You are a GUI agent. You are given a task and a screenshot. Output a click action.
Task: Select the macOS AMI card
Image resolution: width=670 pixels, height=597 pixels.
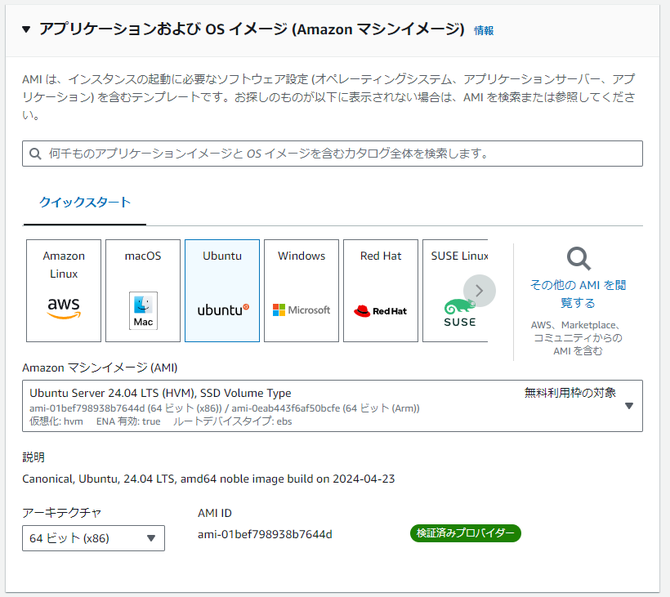coord(143,291)
